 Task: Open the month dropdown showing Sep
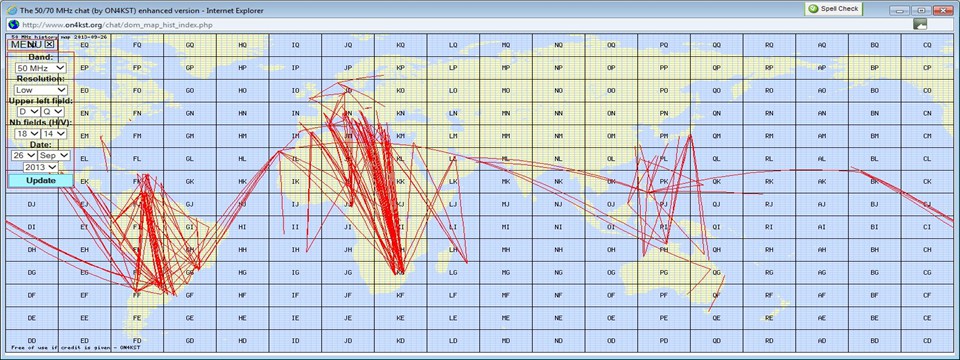54,156
